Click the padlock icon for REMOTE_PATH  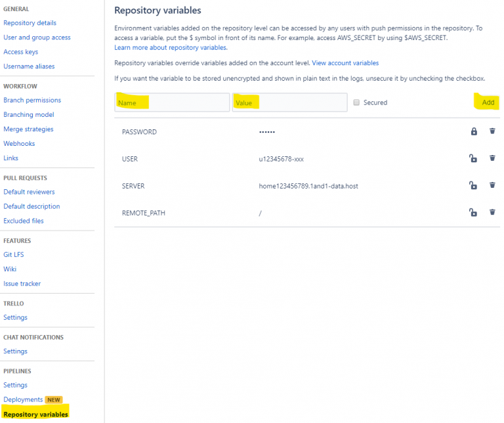[473, 212]
